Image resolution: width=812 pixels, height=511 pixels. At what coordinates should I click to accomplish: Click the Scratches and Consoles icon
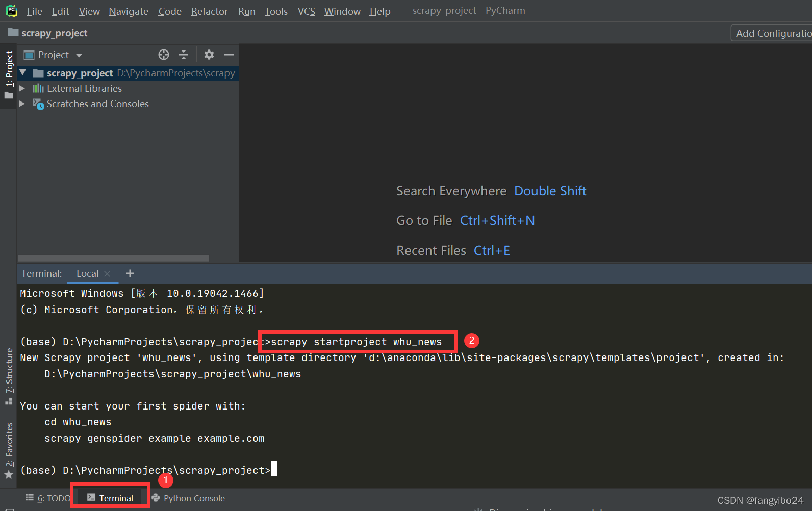[38, 104]
